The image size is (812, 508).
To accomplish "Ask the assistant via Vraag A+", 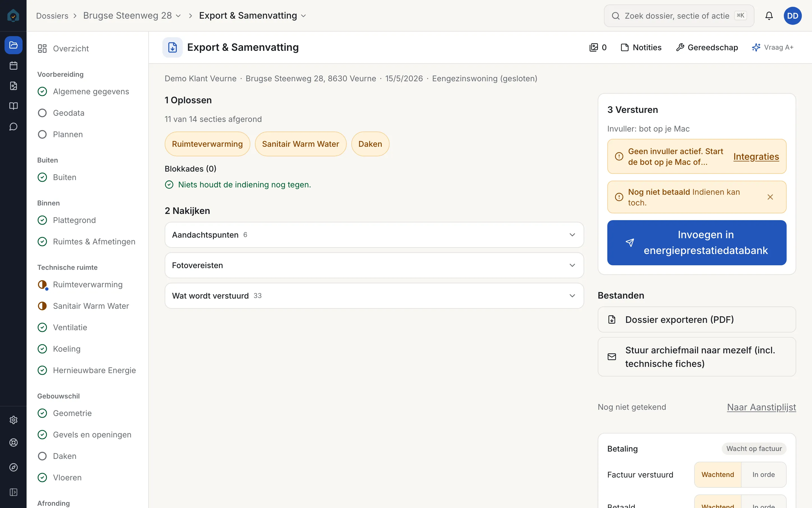I will pyautogui.click(x=773, y=47).
